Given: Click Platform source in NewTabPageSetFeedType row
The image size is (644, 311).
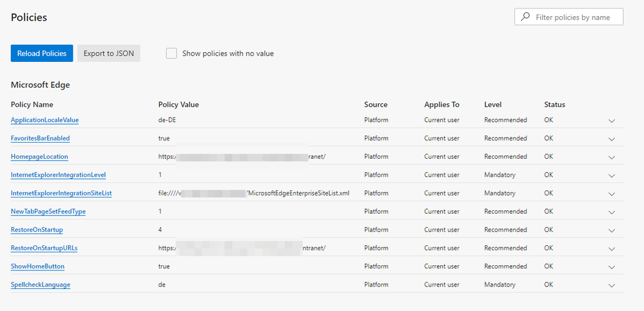Looking at the screenshot, I should (376, 212).
